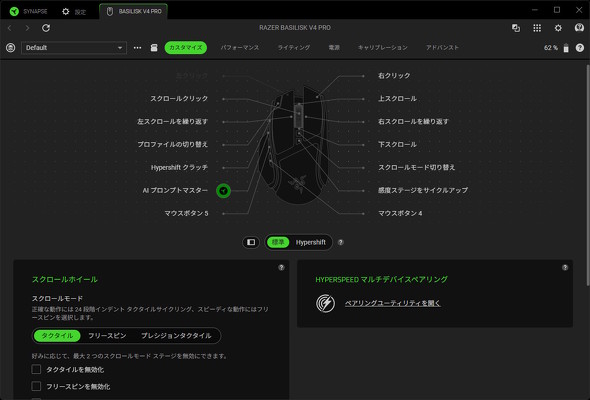This screenshot has height=400, width=590.
Task: Select タクタイル scroll mode
Action: [57, 336]
